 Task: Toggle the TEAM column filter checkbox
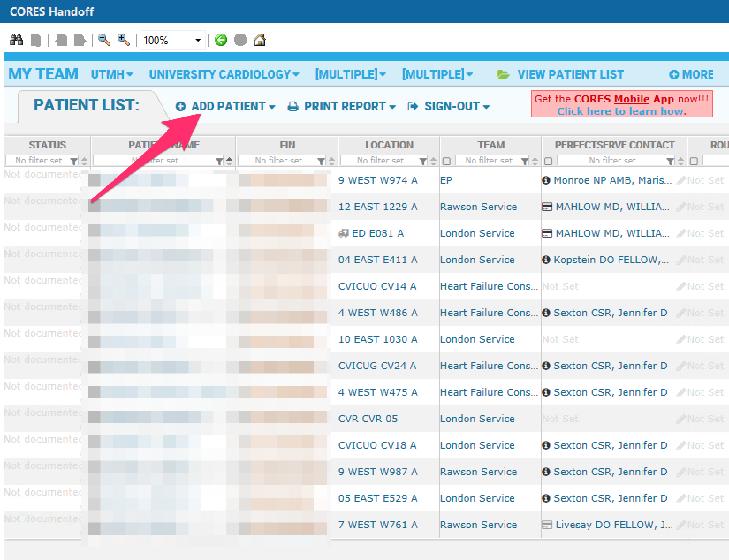(x=447, y=161)
